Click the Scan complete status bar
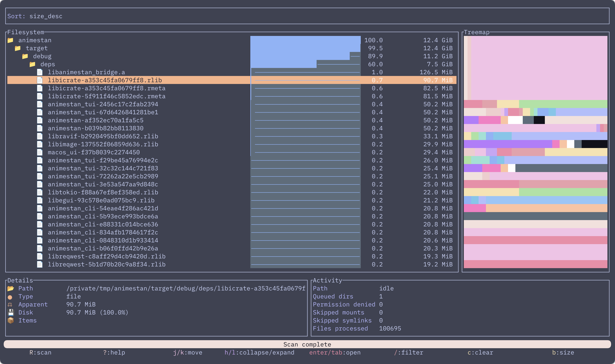Viewport: 615px width, 364px height. [307, 344]
